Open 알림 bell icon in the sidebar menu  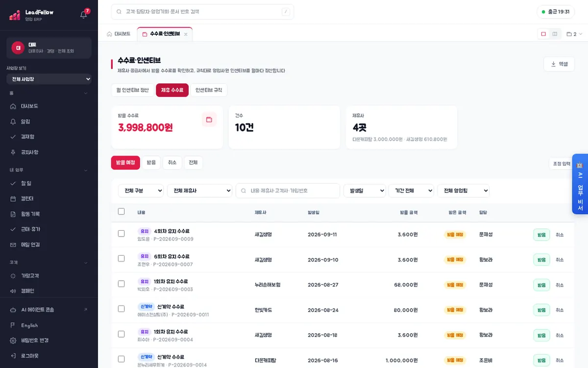coord(13,121)
